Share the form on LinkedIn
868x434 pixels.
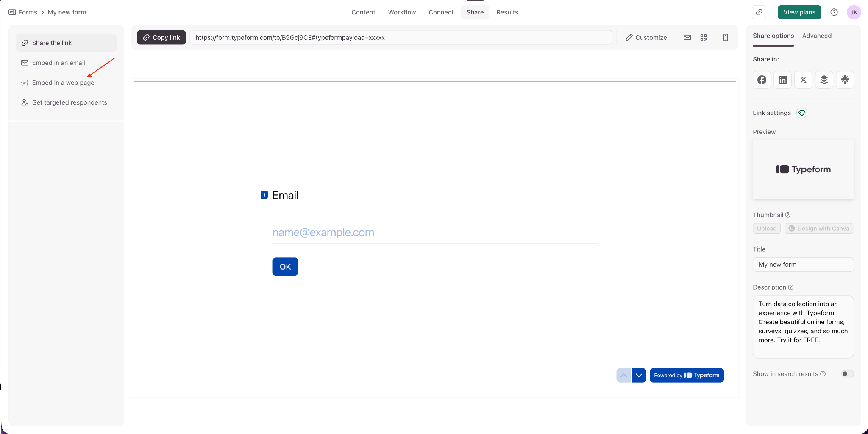(x=782, y=80)
